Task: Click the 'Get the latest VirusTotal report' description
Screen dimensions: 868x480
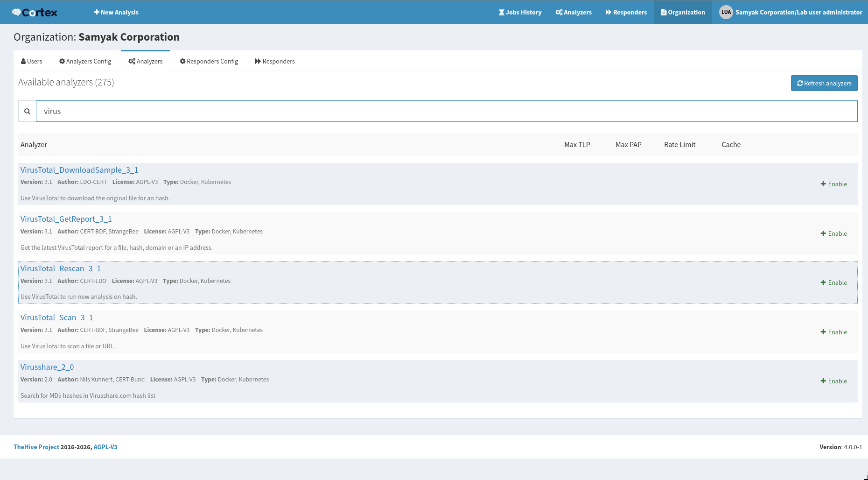Action: click(117, 247)
